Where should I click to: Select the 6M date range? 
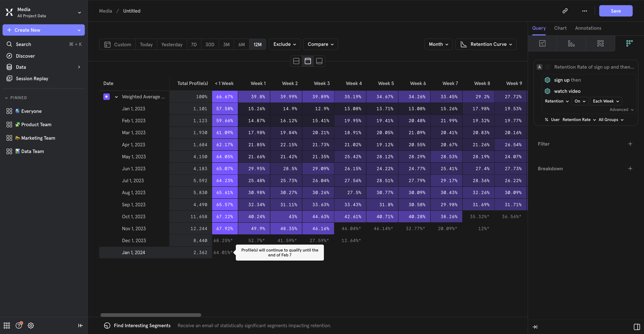[x=241, y=44]
